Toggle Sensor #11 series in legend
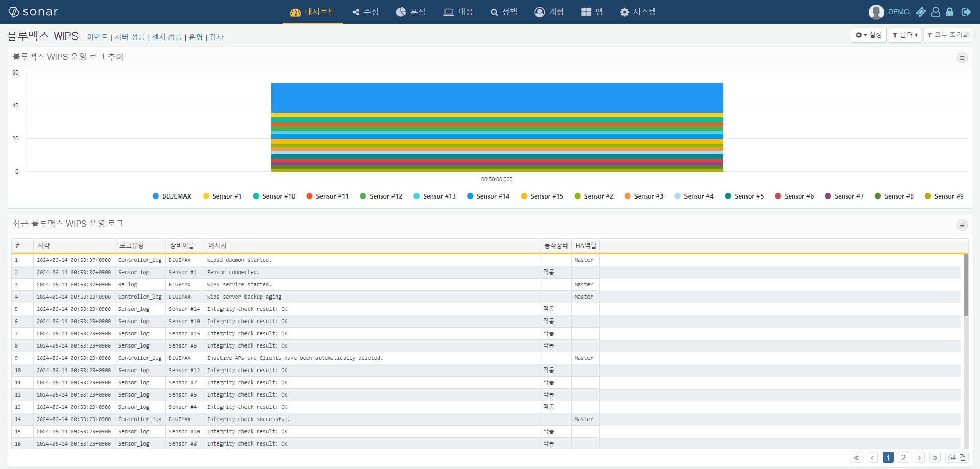This screenshot has height=469, width=980. click(x=327, y=196)
